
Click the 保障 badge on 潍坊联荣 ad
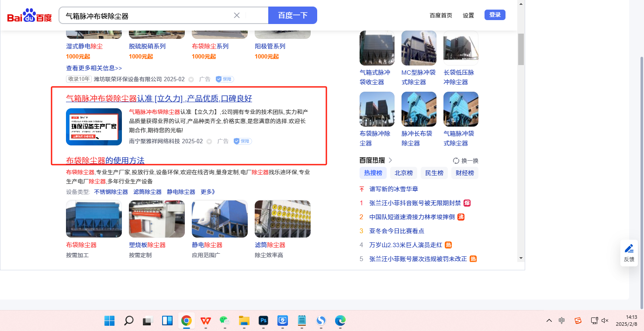pyautogui.click(x=225, y=79)
